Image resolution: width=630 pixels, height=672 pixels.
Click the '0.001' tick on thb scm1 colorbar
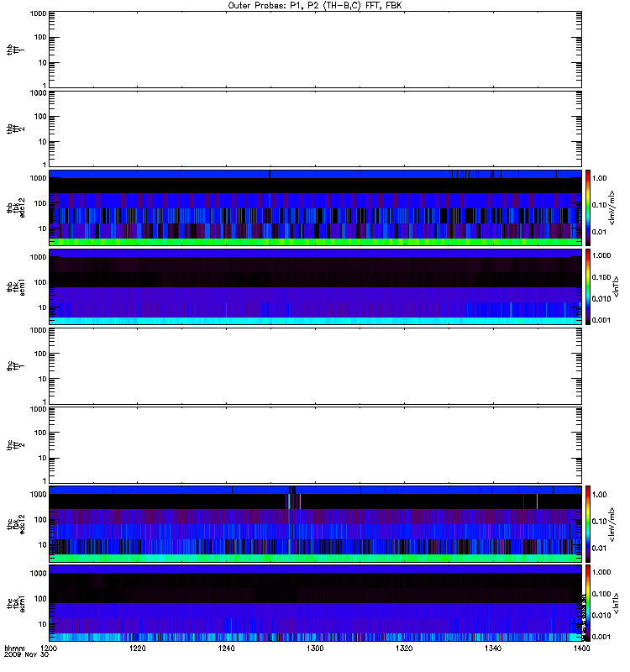pos(601,320)
